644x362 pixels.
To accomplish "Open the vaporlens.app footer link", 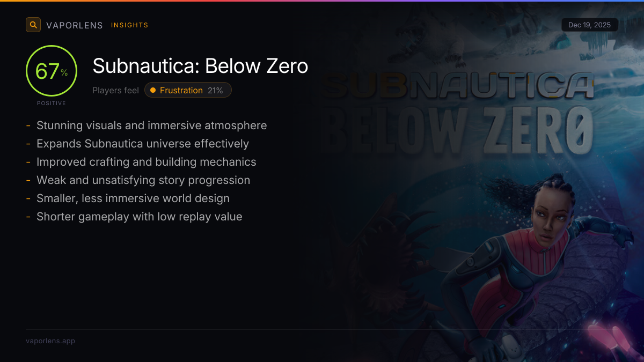I will point(50,341).
